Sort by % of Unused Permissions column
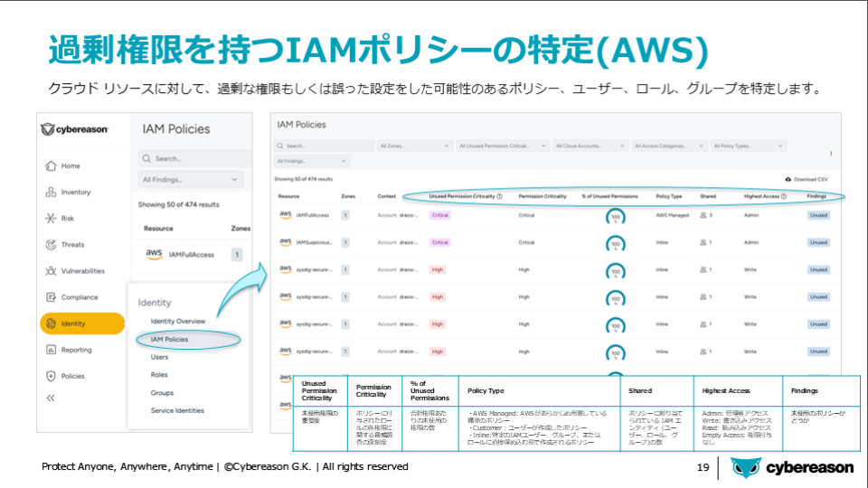The image size is (868, 488). click(609, 196)
